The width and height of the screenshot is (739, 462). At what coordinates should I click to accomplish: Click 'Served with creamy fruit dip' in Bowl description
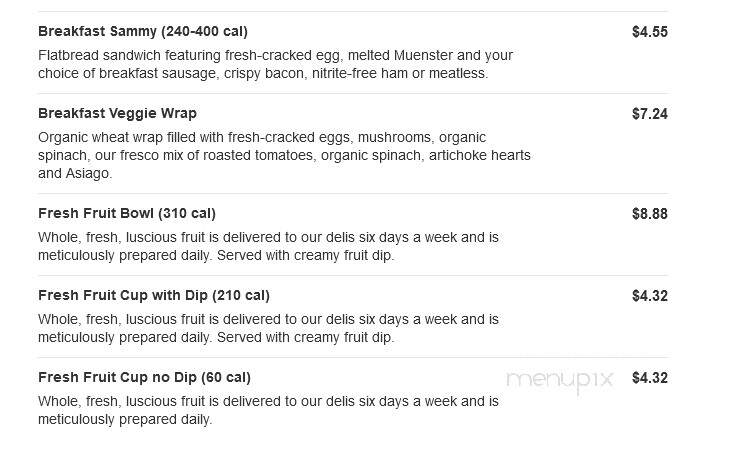(305, 256)
